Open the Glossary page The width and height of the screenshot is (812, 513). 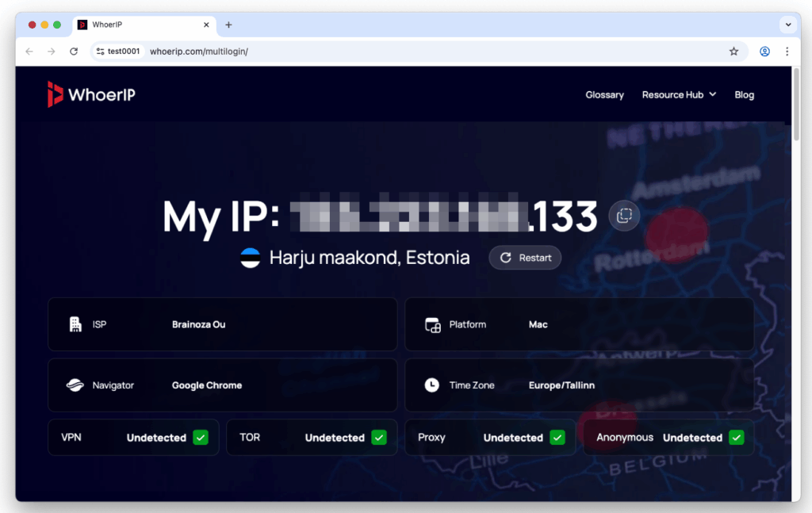pos(604,94)
